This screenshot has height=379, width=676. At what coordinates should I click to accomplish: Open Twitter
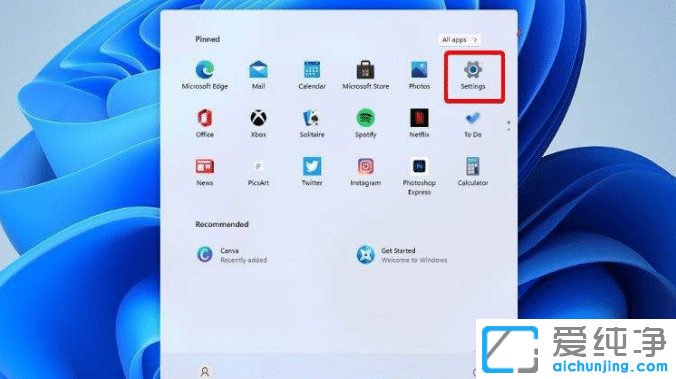click(312, 172)
